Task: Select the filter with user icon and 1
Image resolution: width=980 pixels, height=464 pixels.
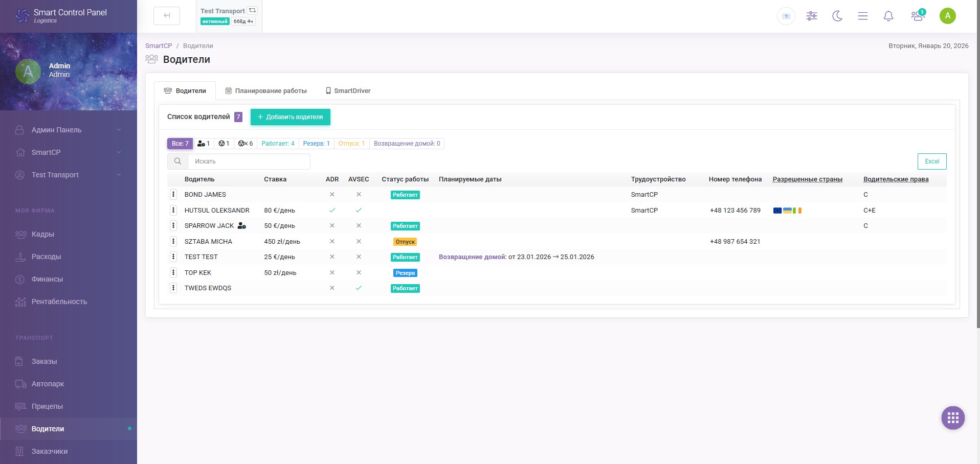Action: [204, 144]
